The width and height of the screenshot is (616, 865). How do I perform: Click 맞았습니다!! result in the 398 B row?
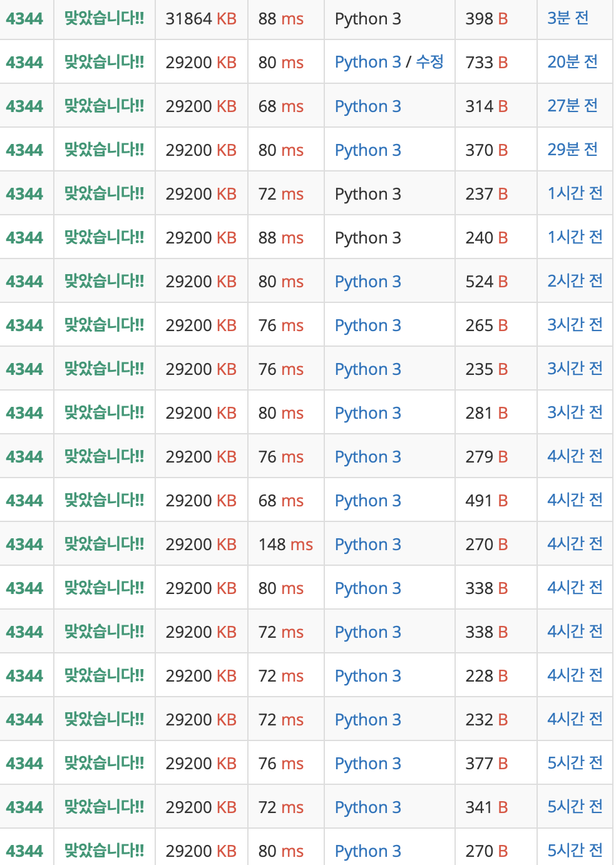point(104,18)
